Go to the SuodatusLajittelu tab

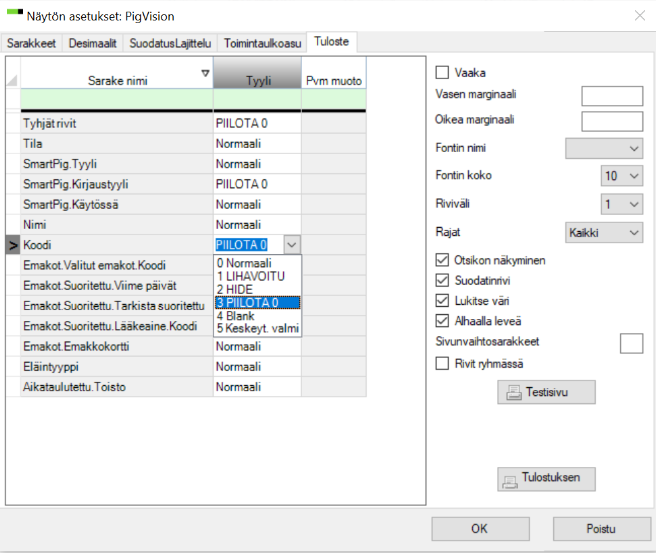(x=170, y=43)
